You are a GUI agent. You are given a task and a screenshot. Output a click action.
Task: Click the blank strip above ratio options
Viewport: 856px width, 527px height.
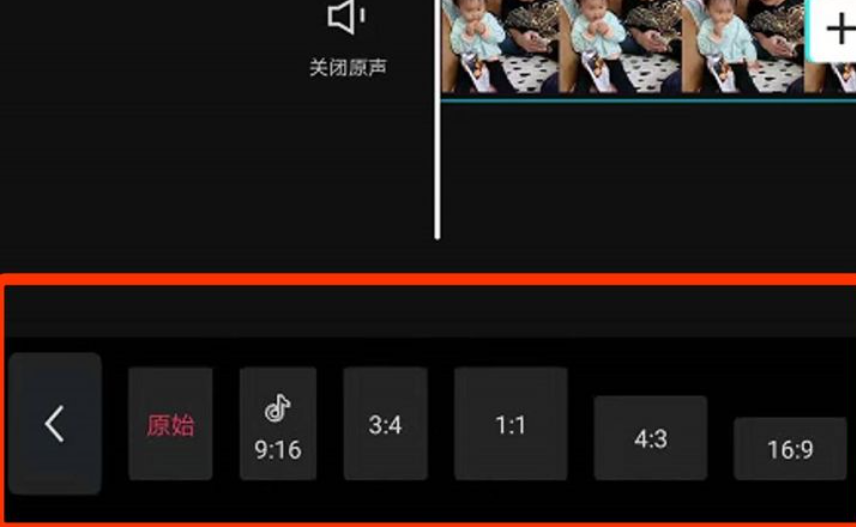(x=431, y=311)
